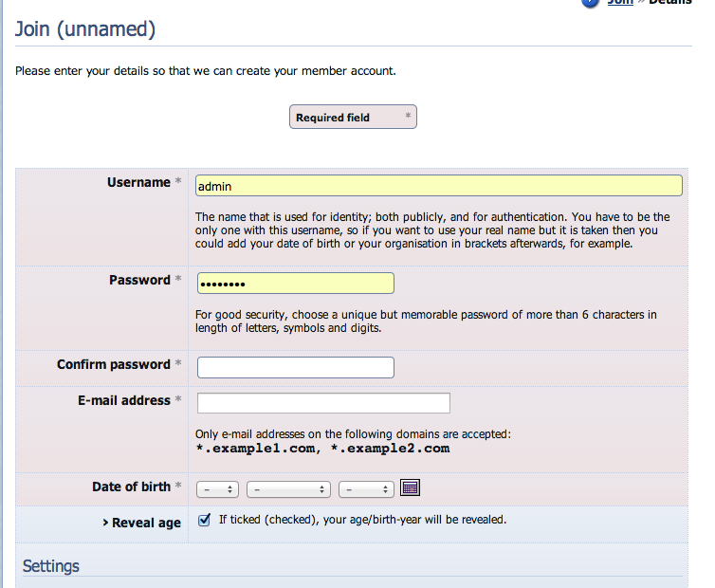Toggle the Reveal age checkbox
Screen dimensions: 715x588
204,520
